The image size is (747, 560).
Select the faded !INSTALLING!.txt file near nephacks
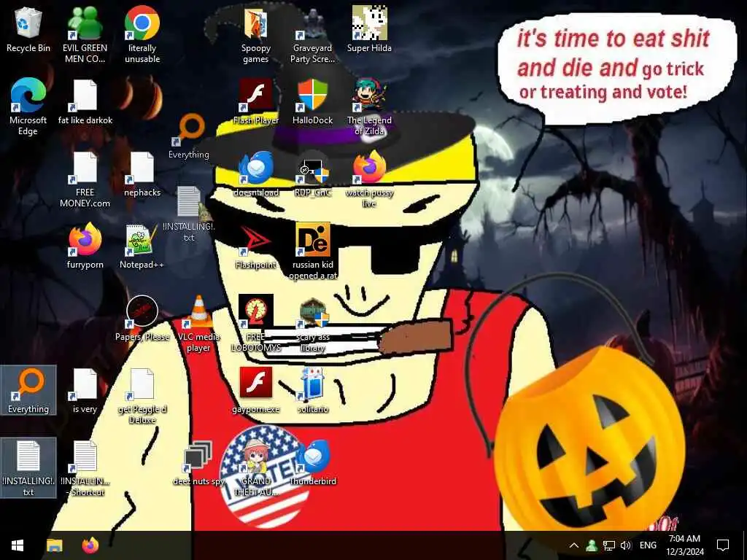tap(189, 214)
